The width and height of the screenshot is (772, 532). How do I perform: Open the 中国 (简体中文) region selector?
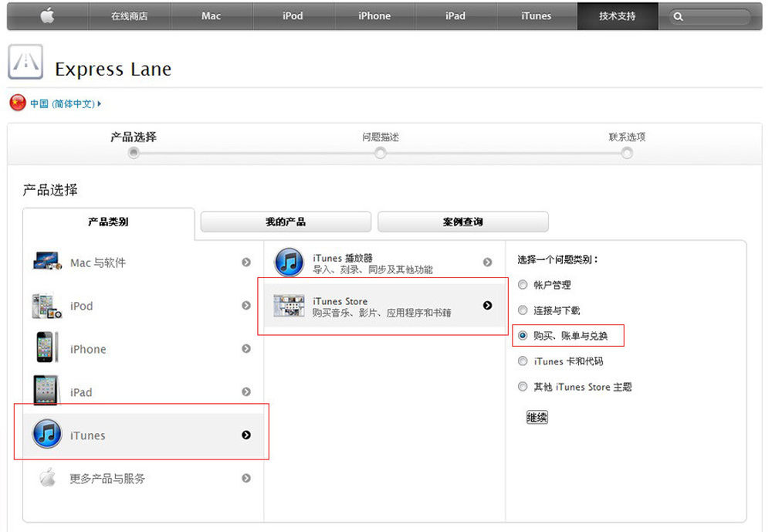[x=66, y=104]
